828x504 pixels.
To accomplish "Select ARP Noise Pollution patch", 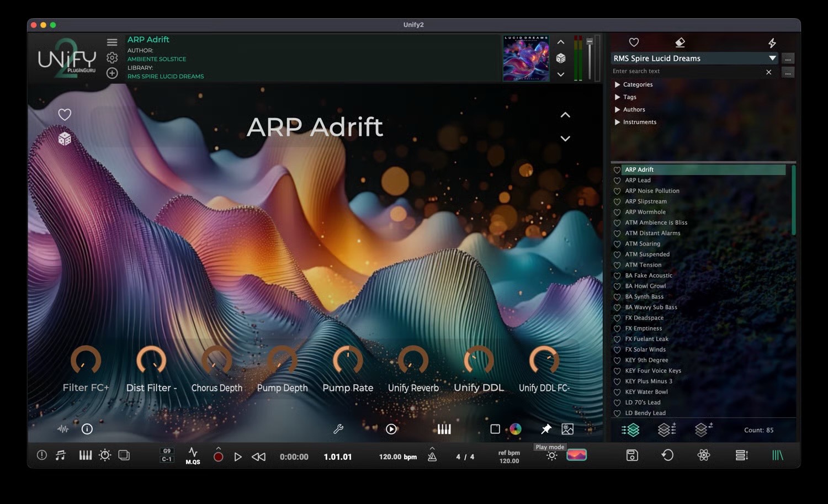I will tap(652, 191).
